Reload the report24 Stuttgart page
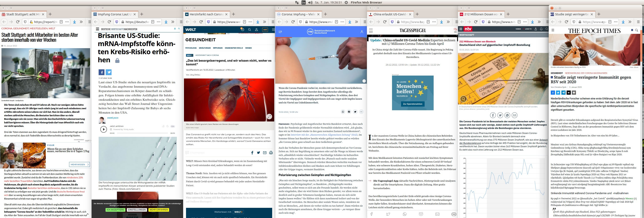This screenshot has width=644, height=218. pyautogui.click(x=18, y=22)
